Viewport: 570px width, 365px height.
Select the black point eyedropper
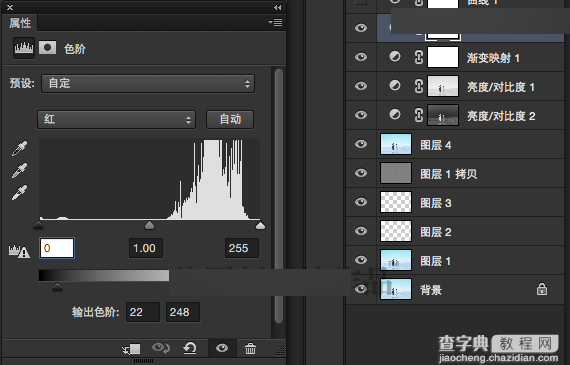click(19, 148)
